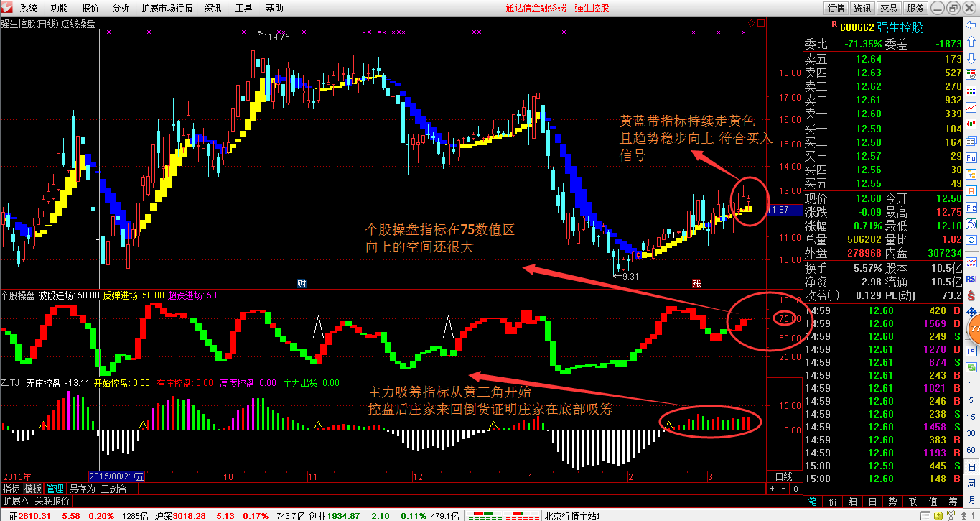Click the 自 self-selected stocks icon

971,190
